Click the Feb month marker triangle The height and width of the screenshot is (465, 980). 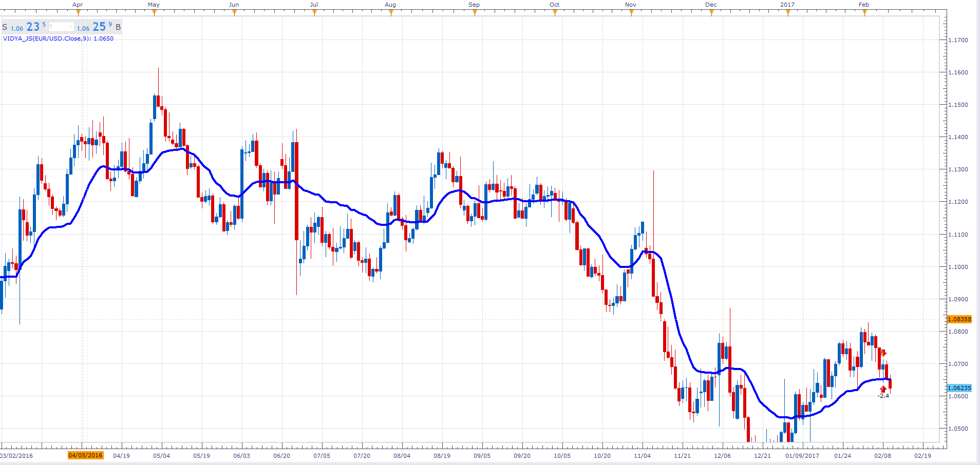click(864, 13)
